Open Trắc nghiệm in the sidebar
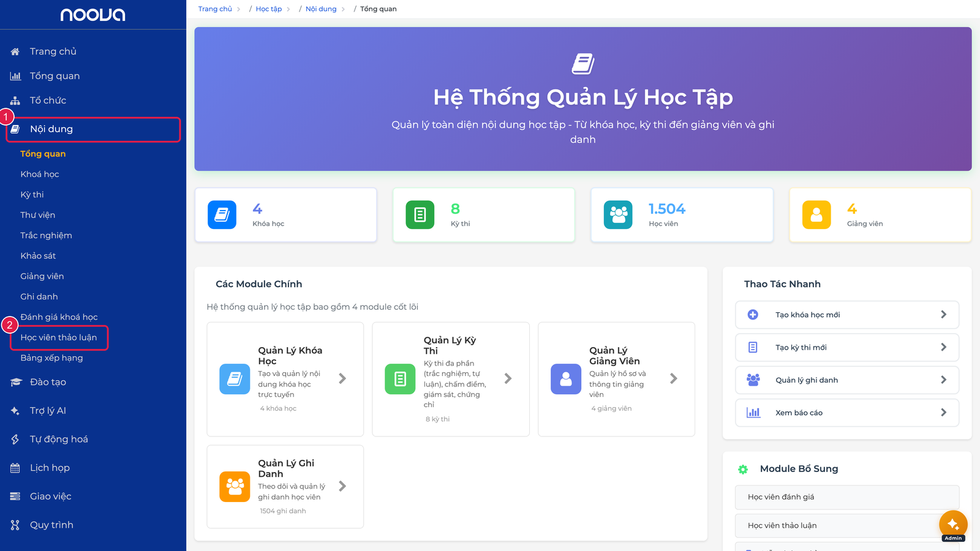 pyautogui.click(x=46, y=236)
